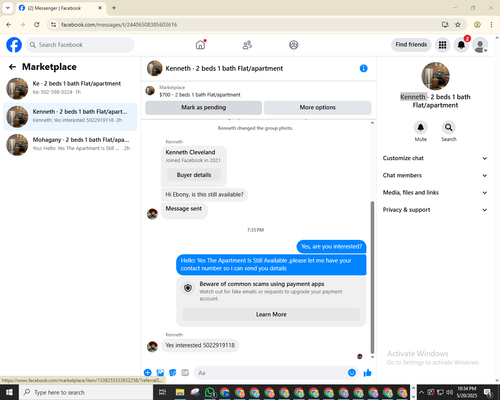Open the emoji picker smiley icon
Screen dimensions: 500x400
pyautogui.click(x=352, y=373)
